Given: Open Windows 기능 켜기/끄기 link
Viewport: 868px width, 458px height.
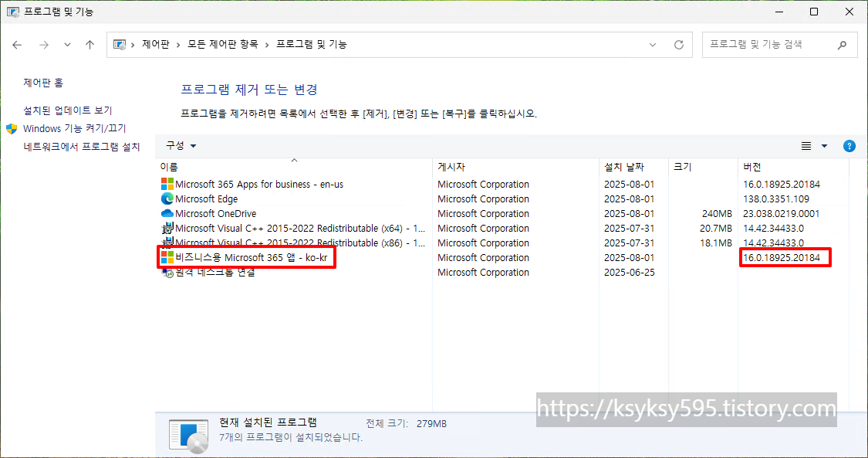Looking at the screenshot, I should [x=75, y=128].
